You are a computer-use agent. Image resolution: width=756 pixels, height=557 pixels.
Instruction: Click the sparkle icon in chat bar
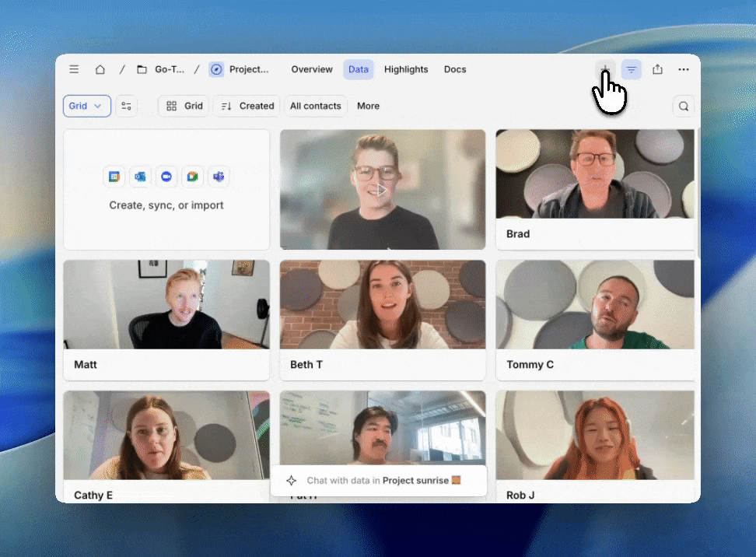pyautogui.click(x=291, y=480)
